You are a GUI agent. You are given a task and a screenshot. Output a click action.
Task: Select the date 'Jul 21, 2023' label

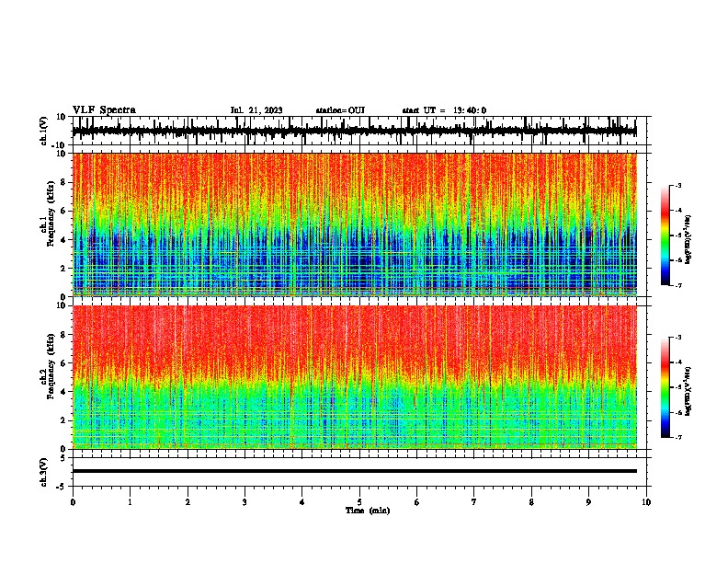[x=256, y=110]
